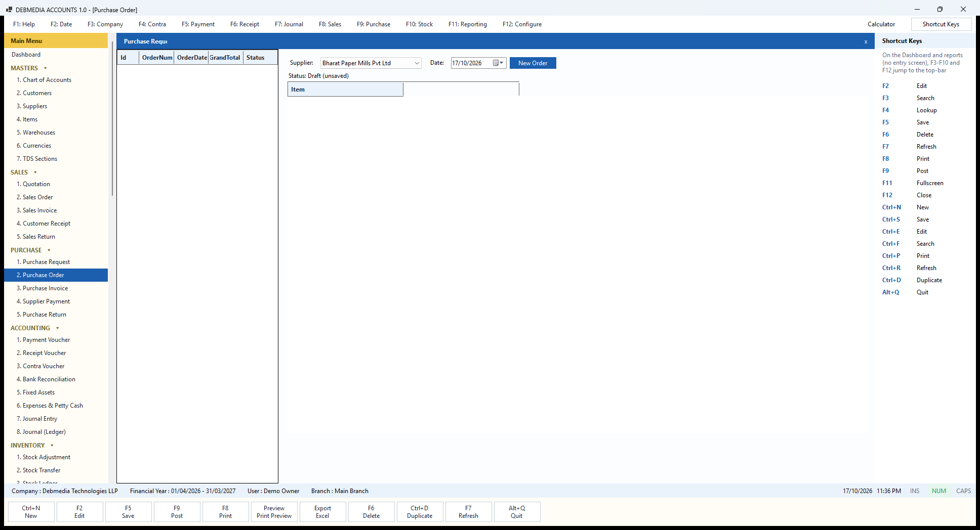Click the F6 Delete bottom button
The height and width of the screenshot is (530, 980).
[371, 512]
